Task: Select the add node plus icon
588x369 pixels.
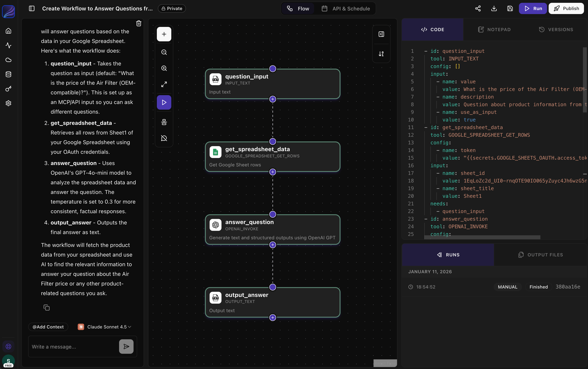Action: pos(164,34)
